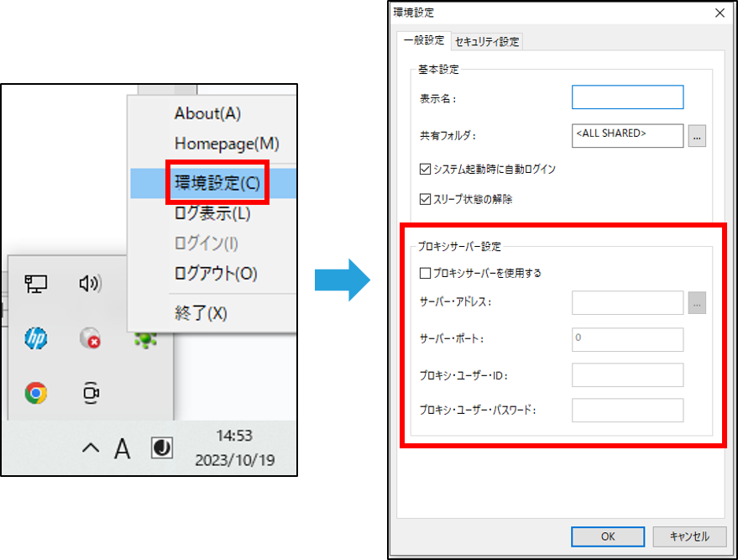
Task: Click the IME letter A indicator
Action: pos(123,448)
